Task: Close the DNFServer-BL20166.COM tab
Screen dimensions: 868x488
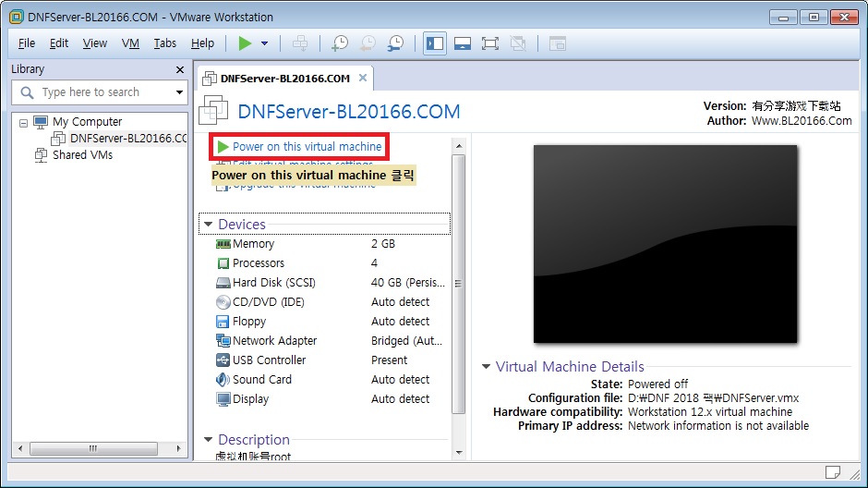Action: coord(363,78)
